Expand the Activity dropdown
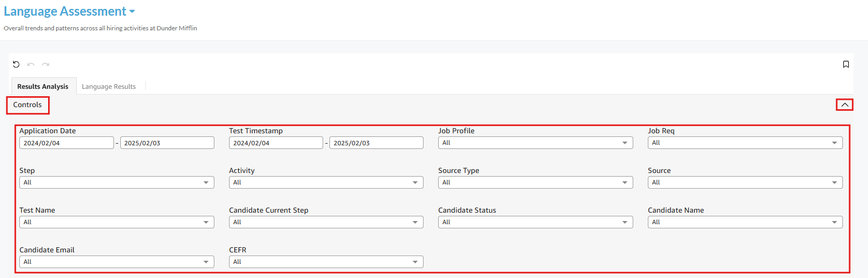Image resolution: width=868 pixels, height=278 pixels. tap(326, 182)
